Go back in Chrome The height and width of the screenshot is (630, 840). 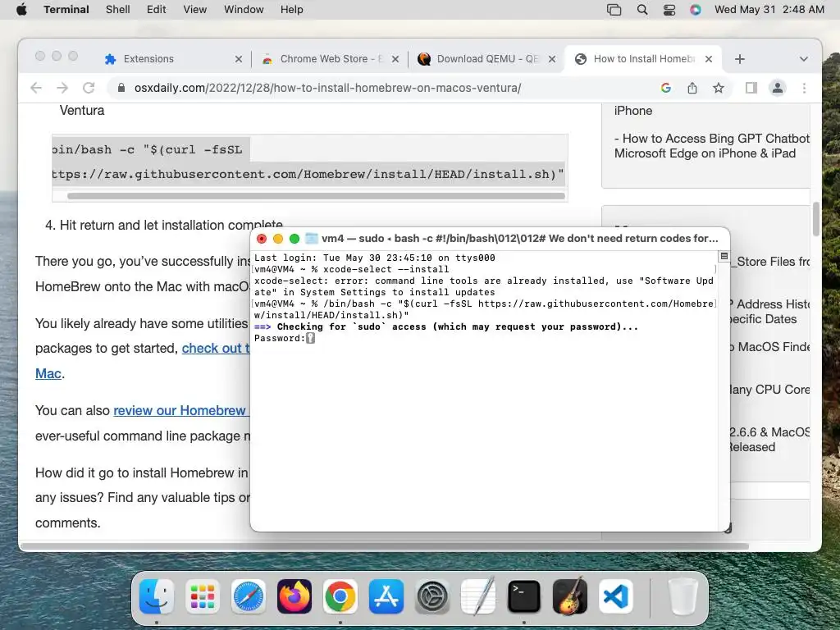coord(36,88)
